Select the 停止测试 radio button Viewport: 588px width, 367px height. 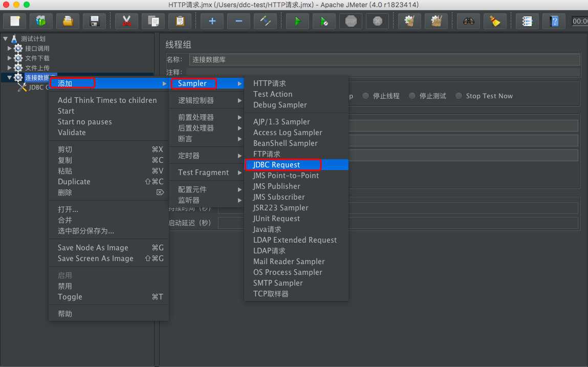[x=412, y=96]
